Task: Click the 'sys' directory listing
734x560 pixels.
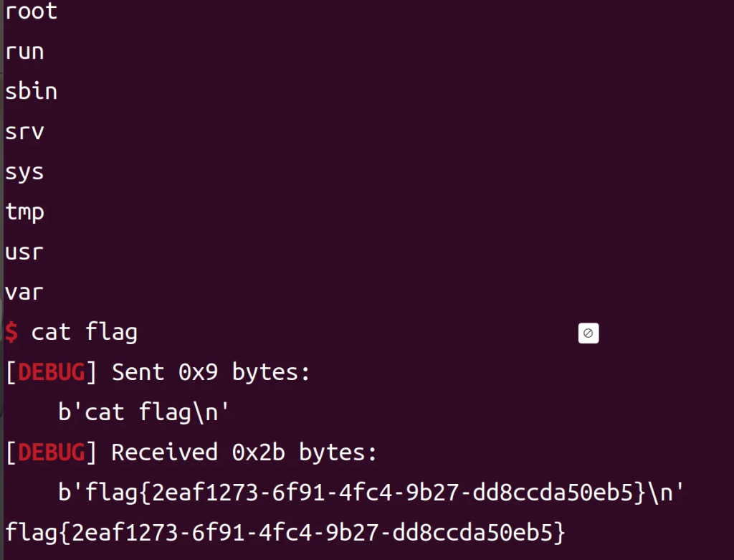Action: 24,172
